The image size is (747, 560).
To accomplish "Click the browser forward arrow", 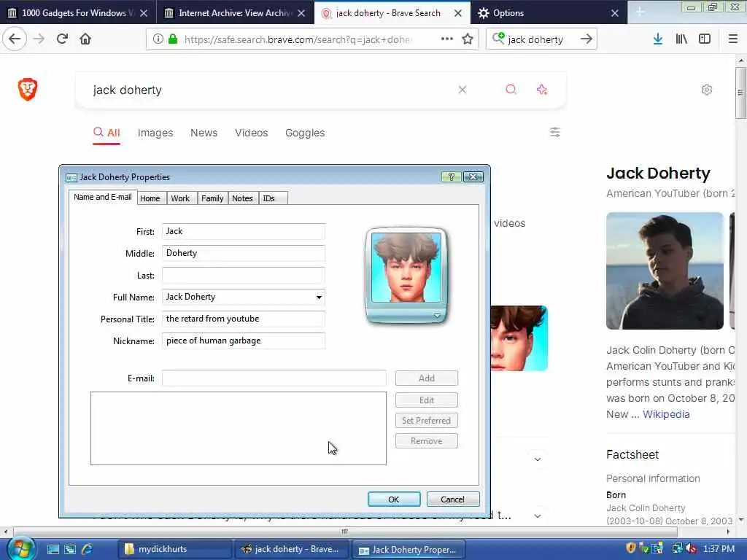I will [x=39, y=39].
